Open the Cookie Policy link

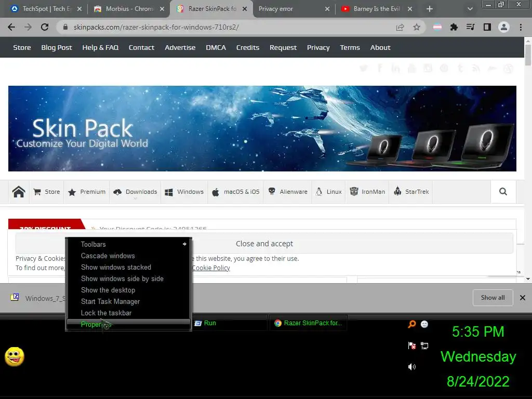[211, 268]
